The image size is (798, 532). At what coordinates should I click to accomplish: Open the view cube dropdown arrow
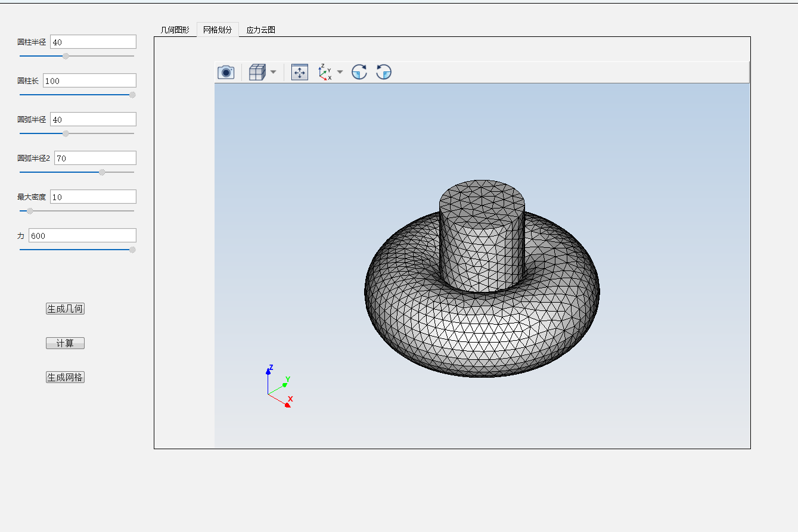(273, 72)
